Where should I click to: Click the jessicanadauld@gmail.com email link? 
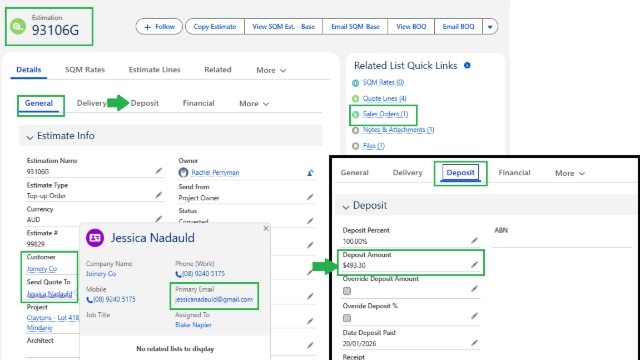tap(214, 299)
